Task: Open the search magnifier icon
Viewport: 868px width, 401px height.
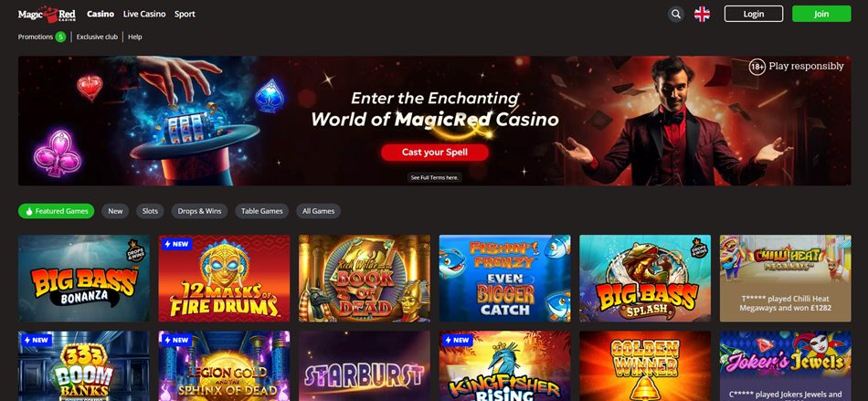Action: tap(675, 14)
